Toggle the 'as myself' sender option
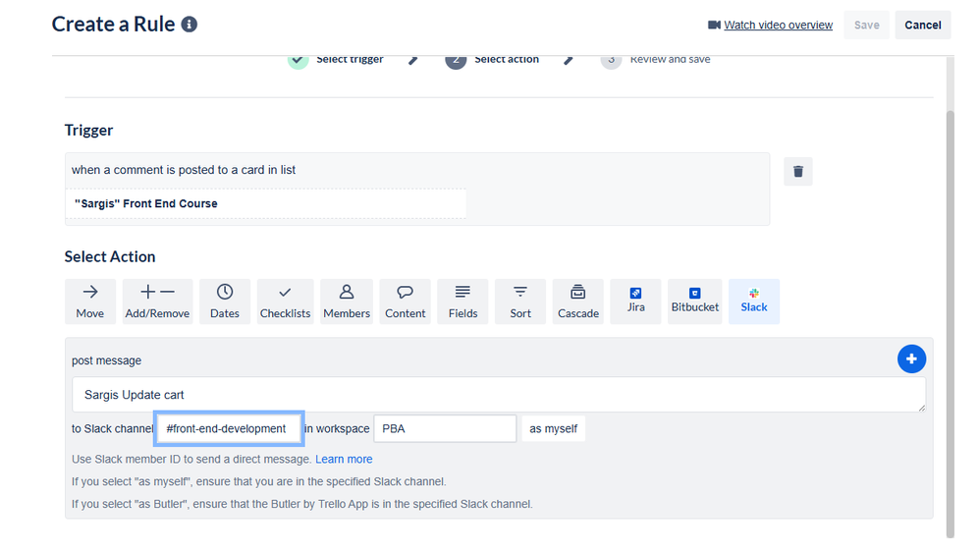980x552 pixels. tap(553, 429)
